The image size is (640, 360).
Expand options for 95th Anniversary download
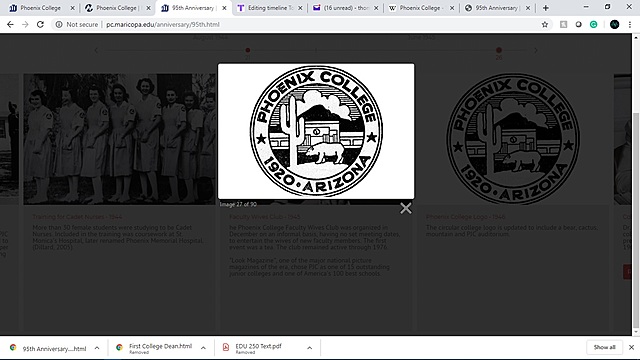pos(97,348)
